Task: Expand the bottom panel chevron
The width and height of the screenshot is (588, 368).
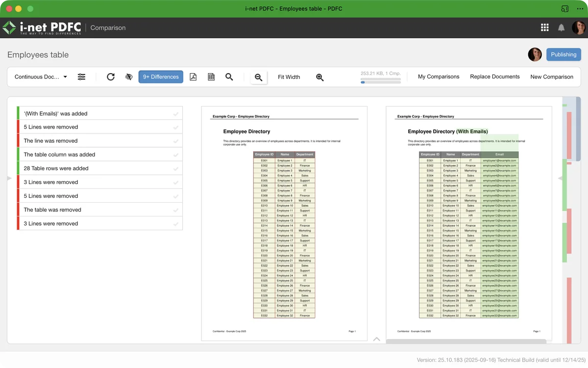Action: (x=376, y=339)
